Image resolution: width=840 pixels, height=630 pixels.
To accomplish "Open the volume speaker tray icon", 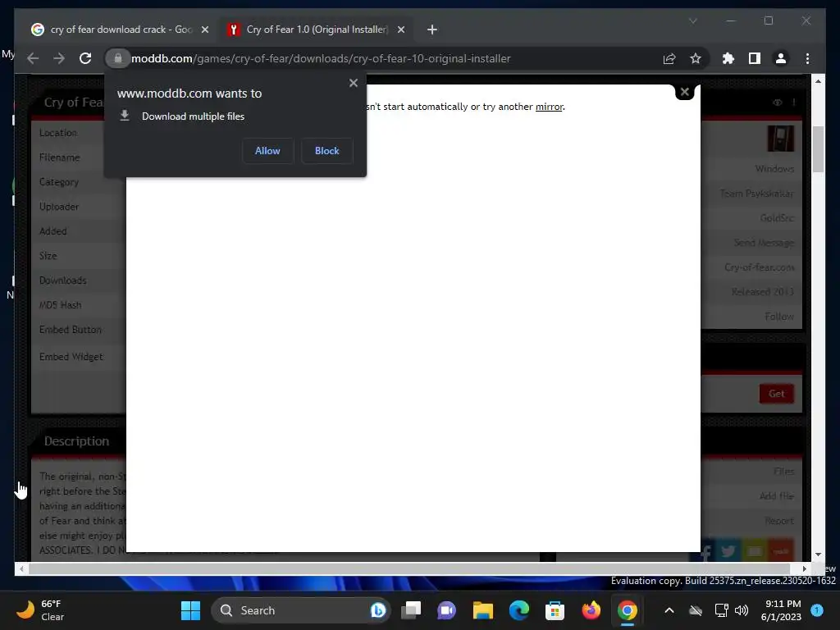I will point(742,610).
